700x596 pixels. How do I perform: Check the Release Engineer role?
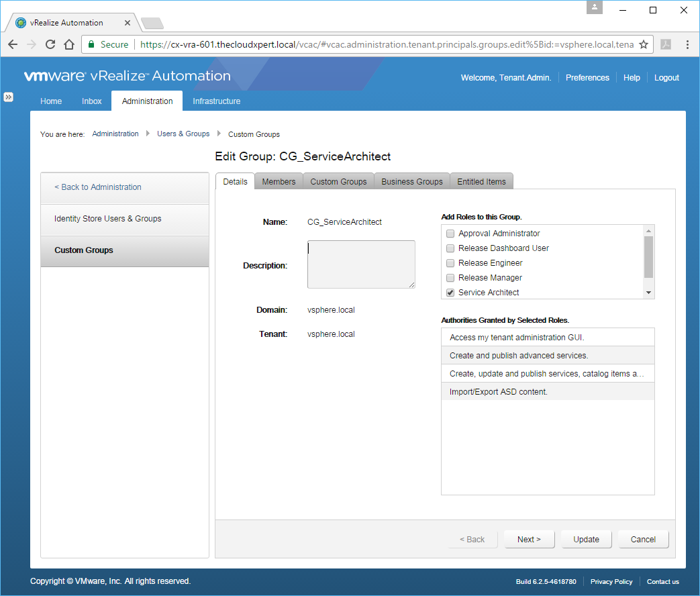pos(450,263)
